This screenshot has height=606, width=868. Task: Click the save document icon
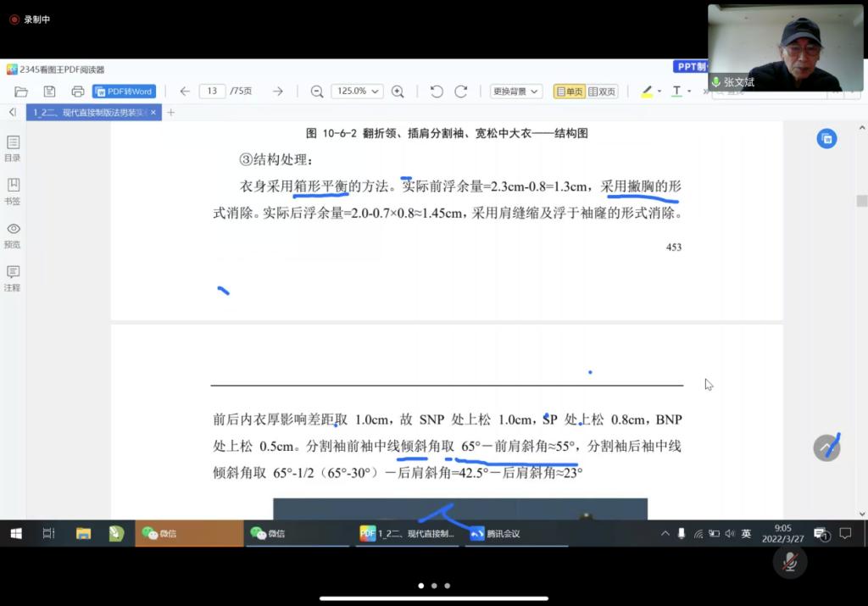click(49, 92)
